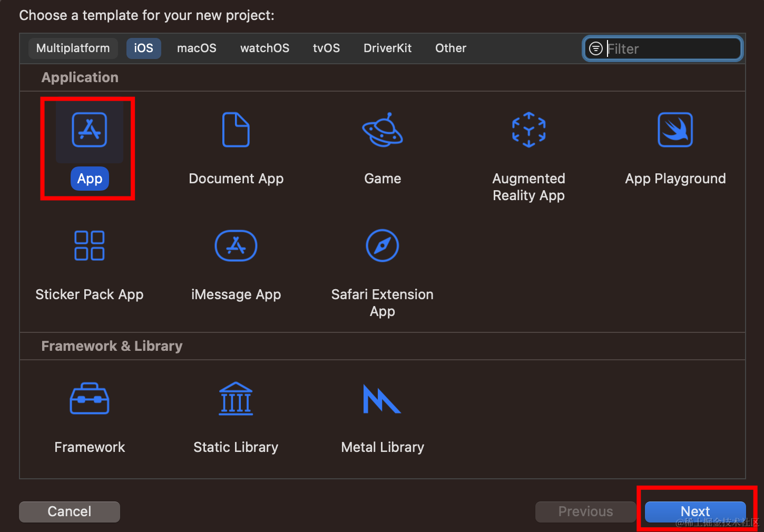The height and width of the screenshot is (532, 764).
Task: Choose the Metal Library icon
Action: coord(383,399)
